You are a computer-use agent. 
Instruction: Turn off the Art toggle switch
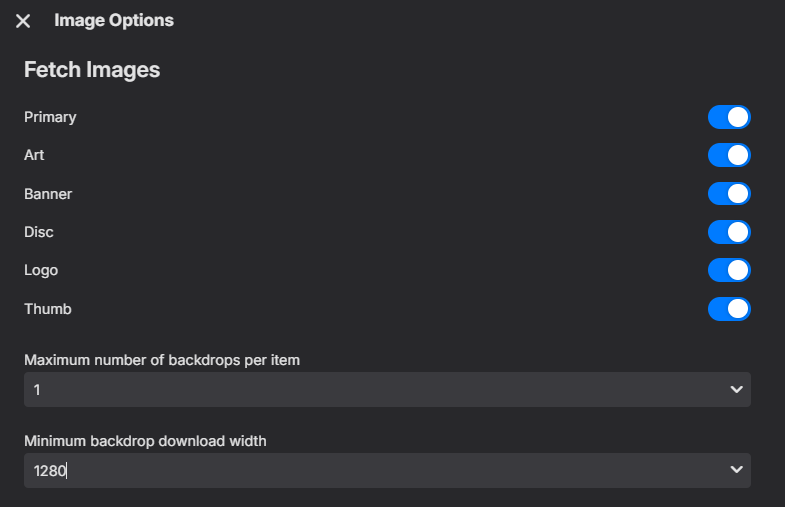(729, 155)
